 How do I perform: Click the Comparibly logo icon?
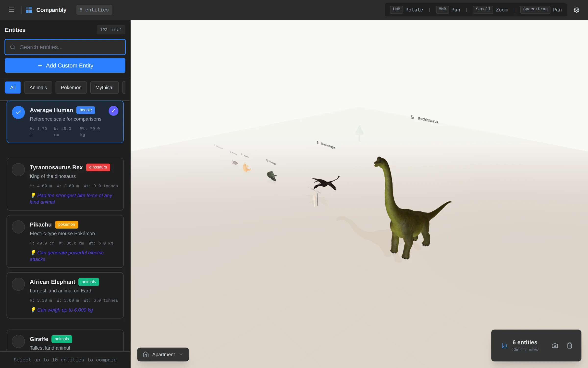pos(29,10)
